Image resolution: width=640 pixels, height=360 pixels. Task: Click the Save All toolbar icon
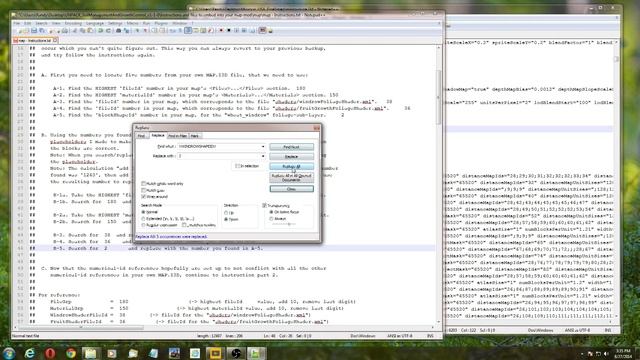click(x=42, y=31)
